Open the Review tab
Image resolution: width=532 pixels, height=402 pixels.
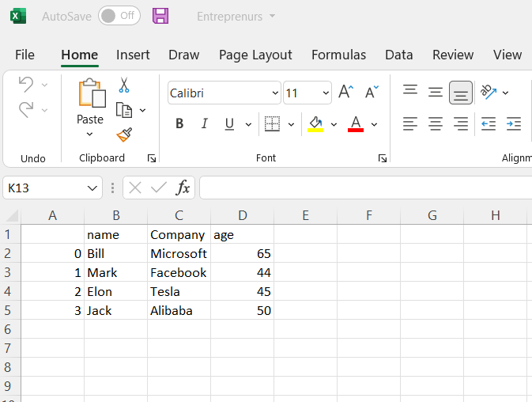click(x=453, y=55)
